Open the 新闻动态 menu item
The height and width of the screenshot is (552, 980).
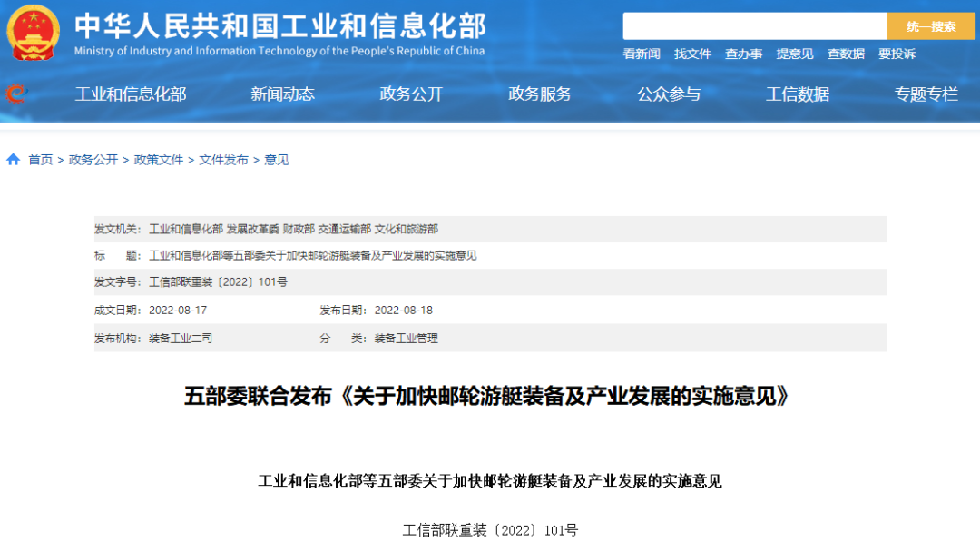[282, 94]
